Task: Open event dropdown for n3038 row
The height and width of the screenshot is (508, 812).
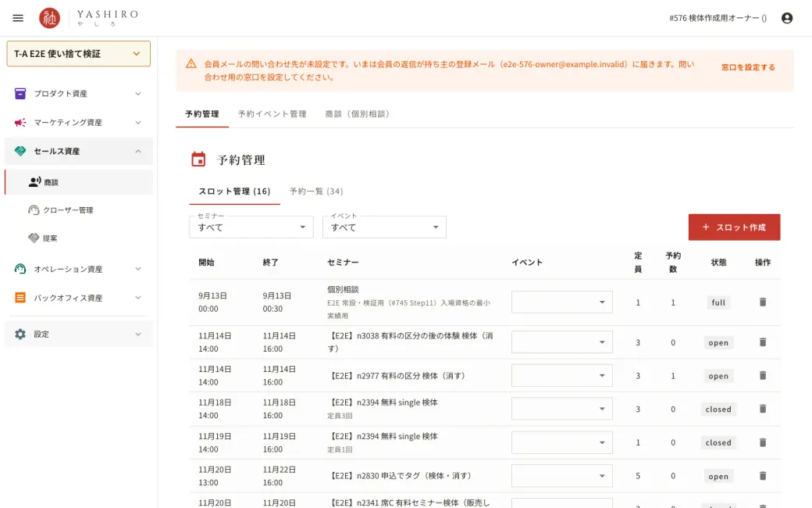Action: (562, 342)
